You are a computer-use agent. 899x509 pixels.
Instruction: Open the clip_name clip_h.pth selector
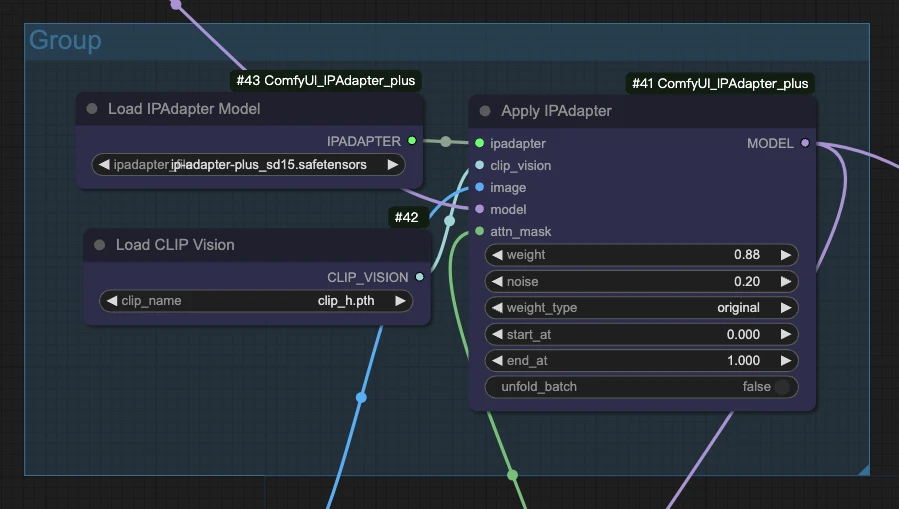[256, 301]
